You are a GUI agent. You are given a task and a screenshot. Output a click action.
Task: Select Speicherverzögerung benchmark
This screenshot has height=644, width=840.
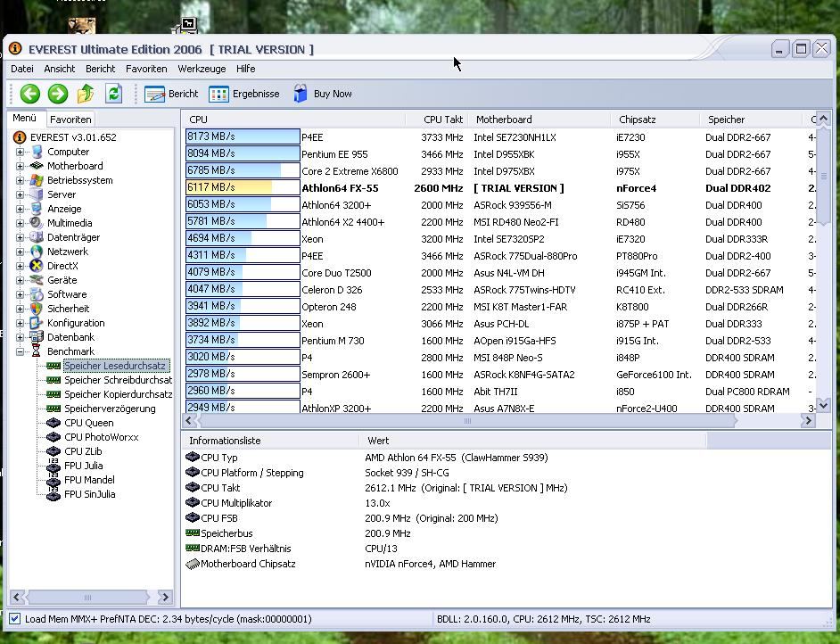tap(110, 409)
